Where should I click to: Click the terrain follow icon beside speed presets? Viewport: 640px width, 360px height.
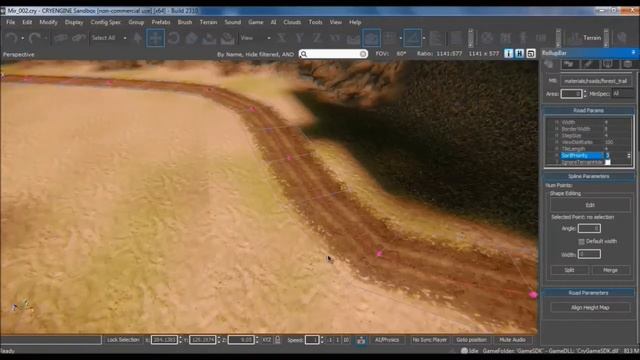(361, 340)
